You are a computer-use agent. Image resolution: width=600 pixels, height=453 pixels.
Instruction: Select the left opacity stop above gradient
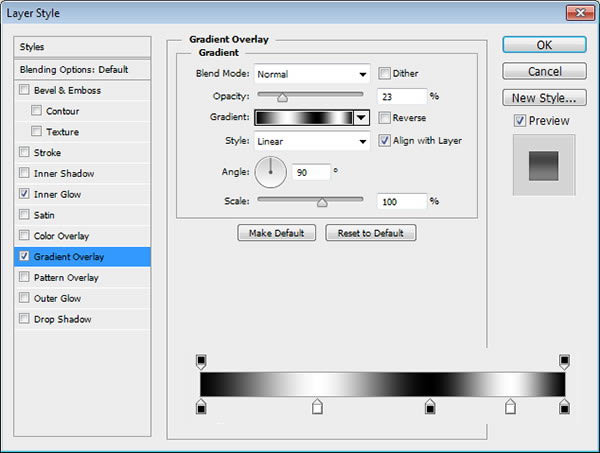[x=201, y=362]
